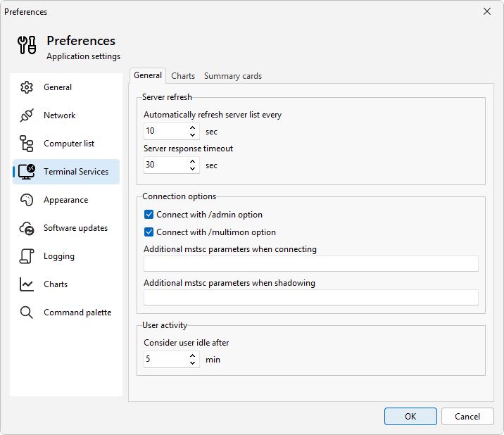This screenshot has height=435, width=504.
Task: Click the Network plug icon
Action: pos(27,115)
